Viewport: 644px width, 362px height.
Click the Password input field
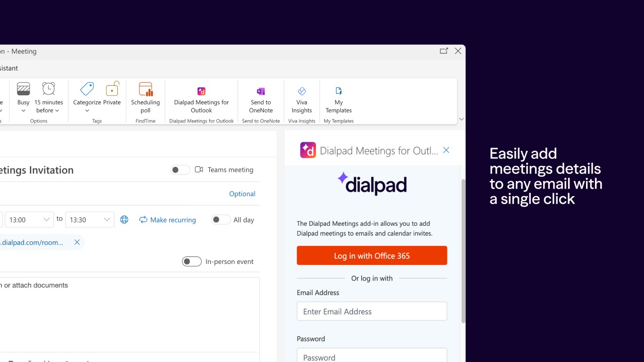tap(372, 355)
